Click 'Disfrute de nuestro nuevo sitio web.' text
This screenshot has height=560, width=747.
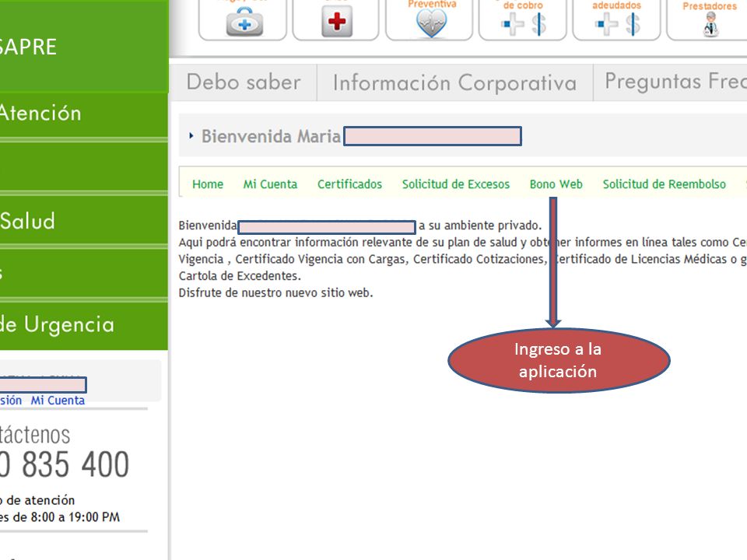275,293
